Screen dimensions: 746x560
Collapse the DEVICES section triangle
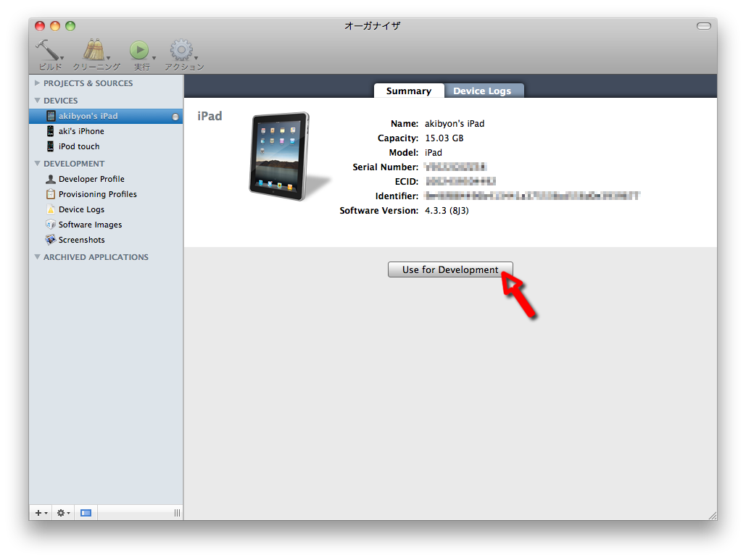coord(37,101)
